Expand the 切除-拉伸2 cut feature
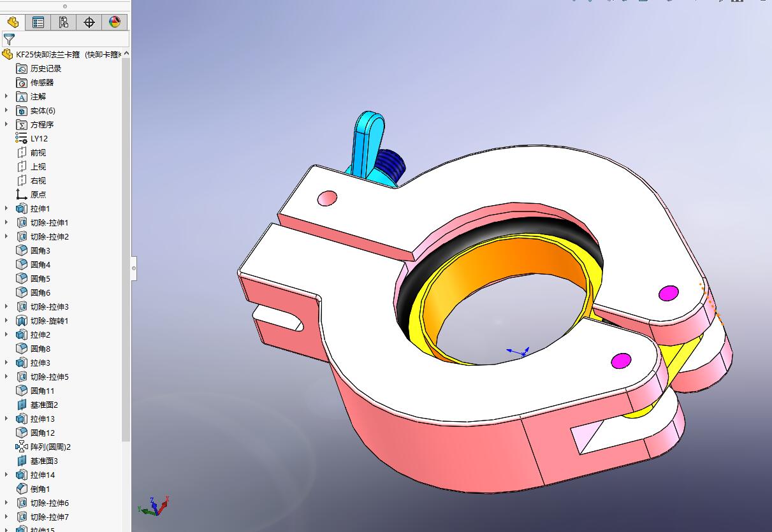The height and width of the screenshot is (532, 772). (x=6, y=236)
